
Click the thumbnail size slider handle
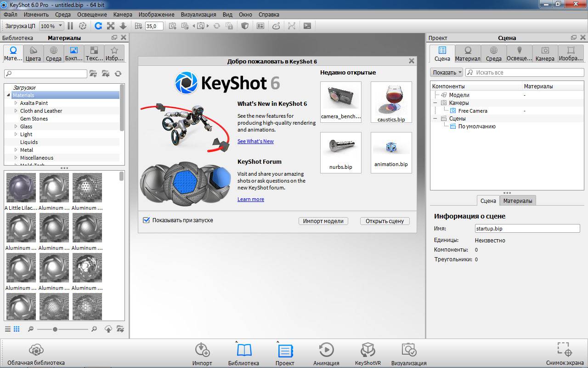(55, 329)
